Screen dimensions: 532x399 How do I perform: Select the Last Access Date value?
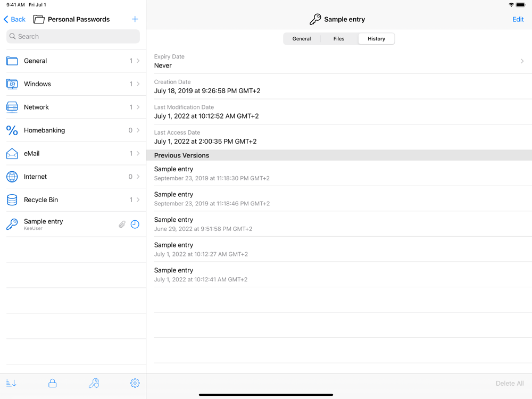[x=205, y=142]
